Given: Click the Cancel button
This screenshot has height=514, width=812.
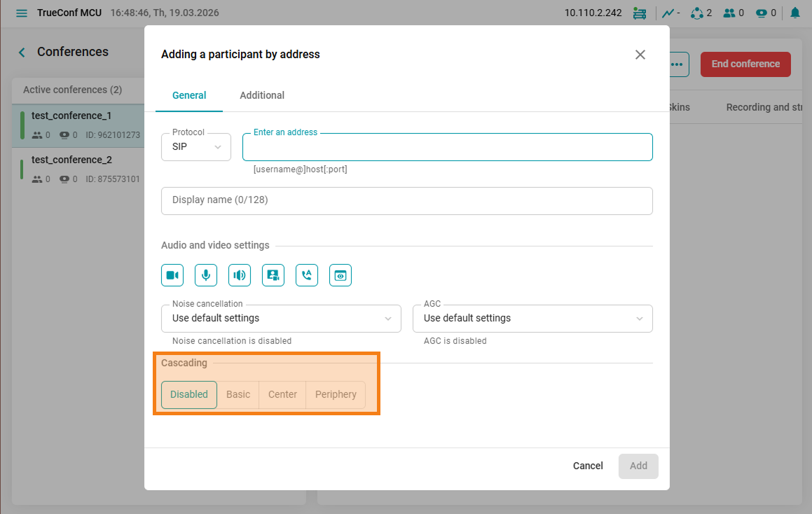Looking at the screenshot, I should 588,466.
